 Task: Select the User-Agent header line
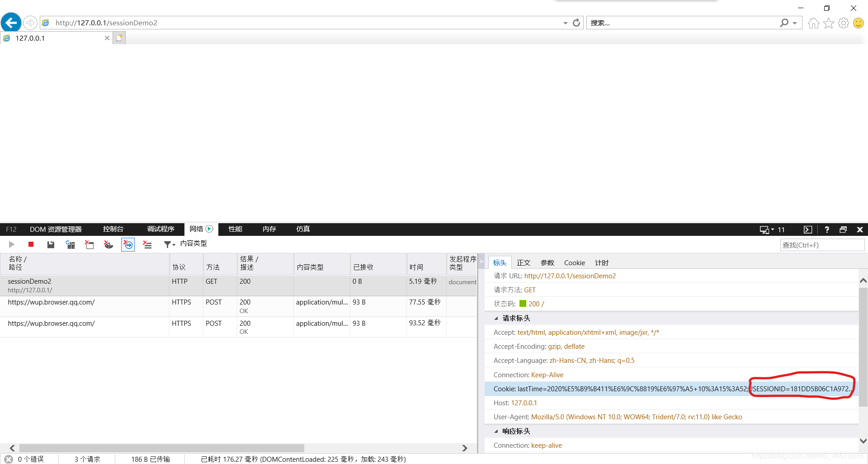[x=671, y=417]
